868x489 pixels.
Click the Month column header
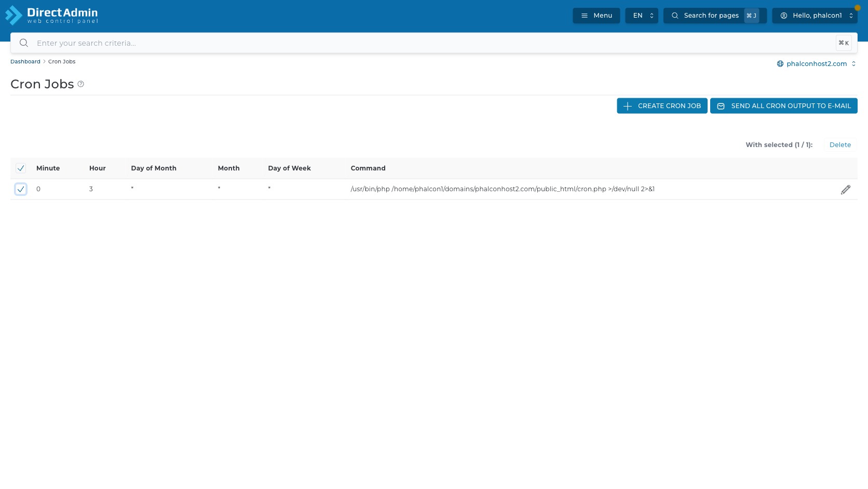coord(228,168)
